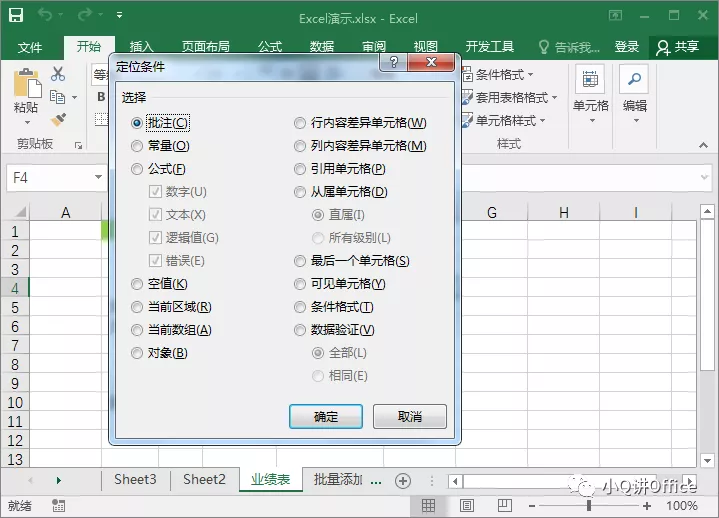Click the Paste (粘贴) clipboard icon
Image resolution: width=719 pixels, height=518 pixels.
27,83
